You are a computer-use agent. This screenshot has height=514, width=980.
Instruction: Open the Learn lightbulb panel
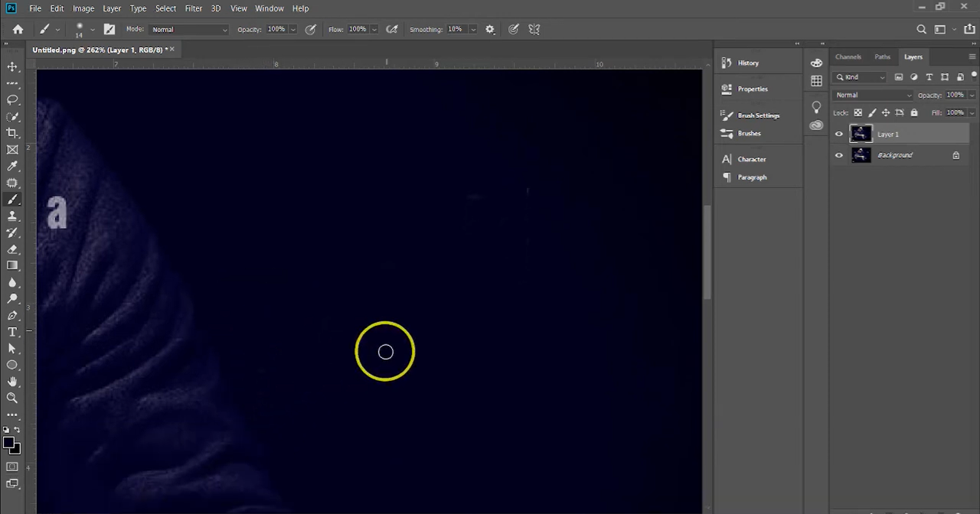pos(816,107)
